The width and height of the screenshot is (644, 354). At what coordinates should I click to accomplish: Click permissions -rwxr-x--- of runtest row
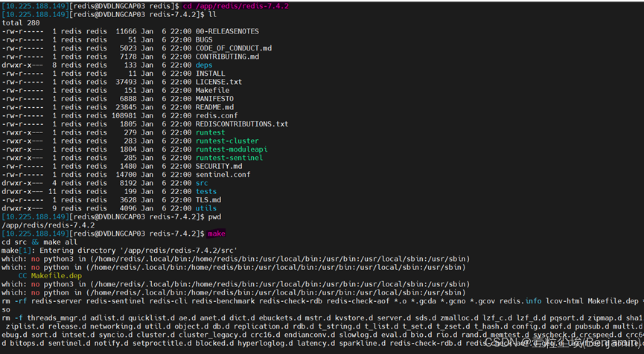coord(22,132)
